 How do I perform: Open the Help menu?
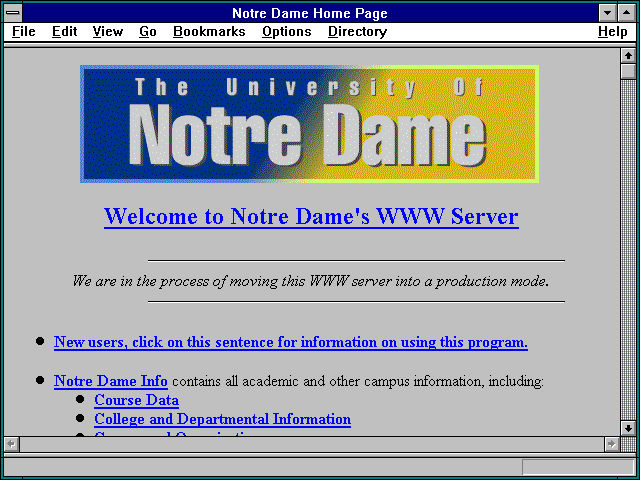[613, 32]
